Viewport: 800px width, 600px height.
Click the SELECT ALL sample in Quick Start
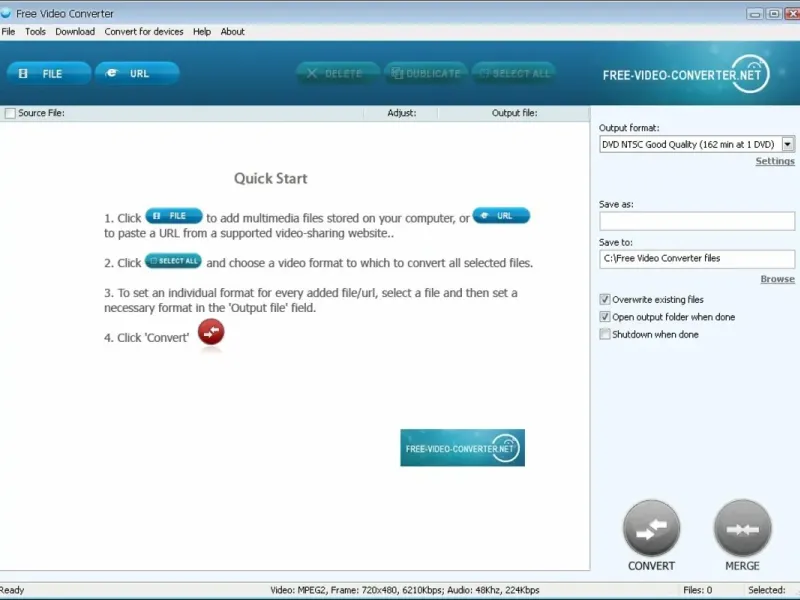173,261
